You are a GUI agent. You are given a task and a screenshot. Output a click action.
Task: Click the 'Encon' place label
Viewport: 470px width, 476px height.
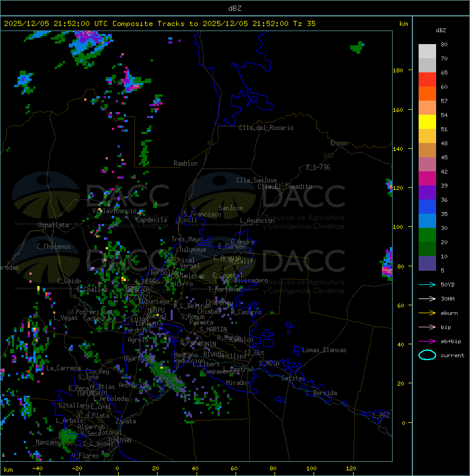pyautogui.click(x=339, y=143)
